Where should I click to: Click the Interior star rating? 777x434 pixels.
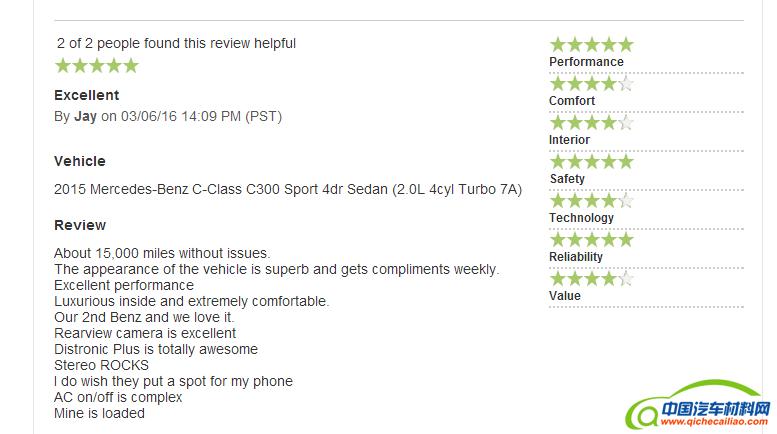point(591,123)
